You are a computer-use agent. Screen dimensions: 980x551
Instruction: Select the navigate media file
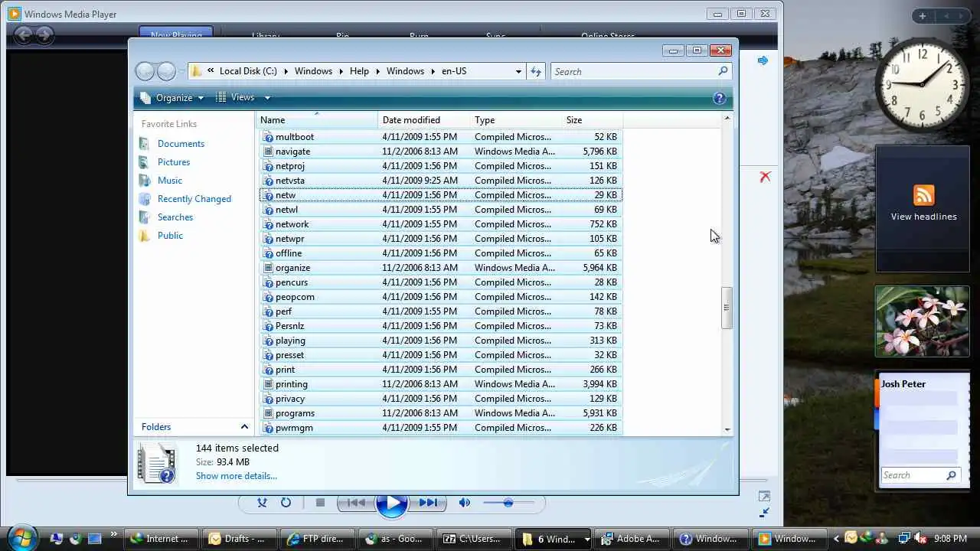point(440,152)
